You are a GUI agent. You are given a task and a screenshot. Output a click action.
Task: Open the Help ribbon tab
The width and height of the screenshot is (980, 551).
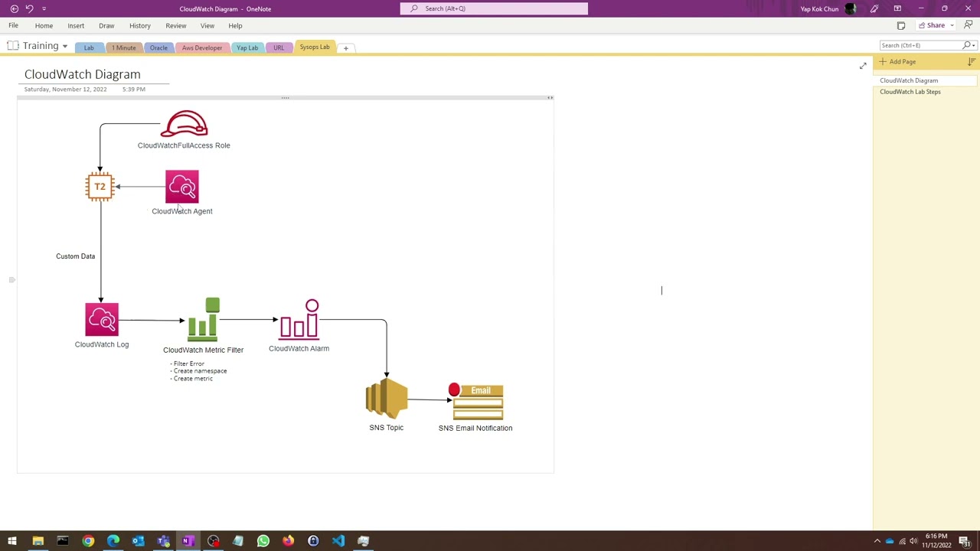coord(235,25)
